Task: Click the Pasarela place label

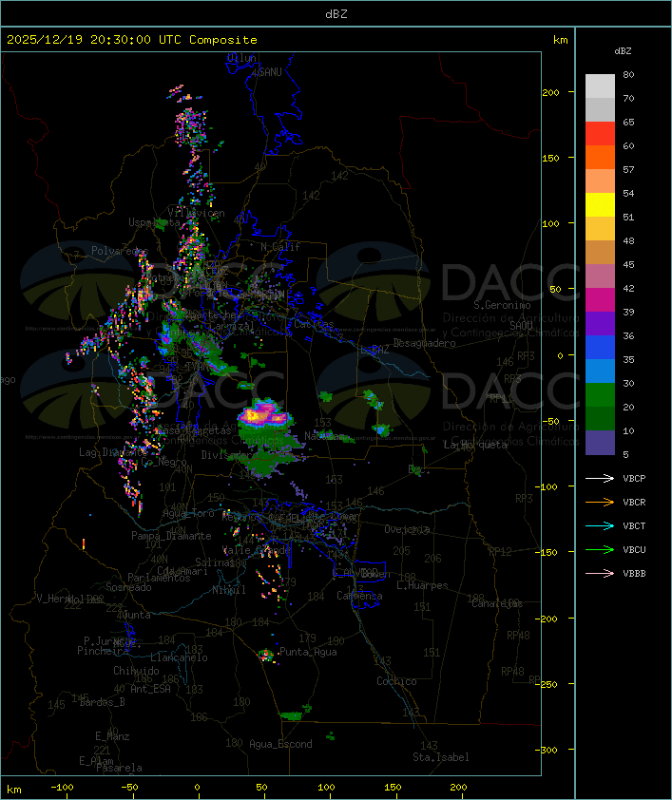Action: point(119,768)
